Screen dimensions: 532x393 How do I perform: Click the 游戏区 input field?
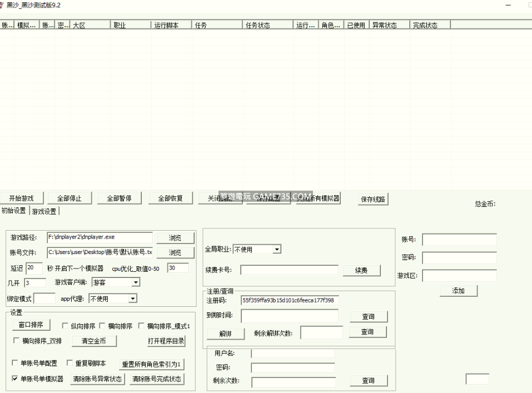tap(459, 276)
